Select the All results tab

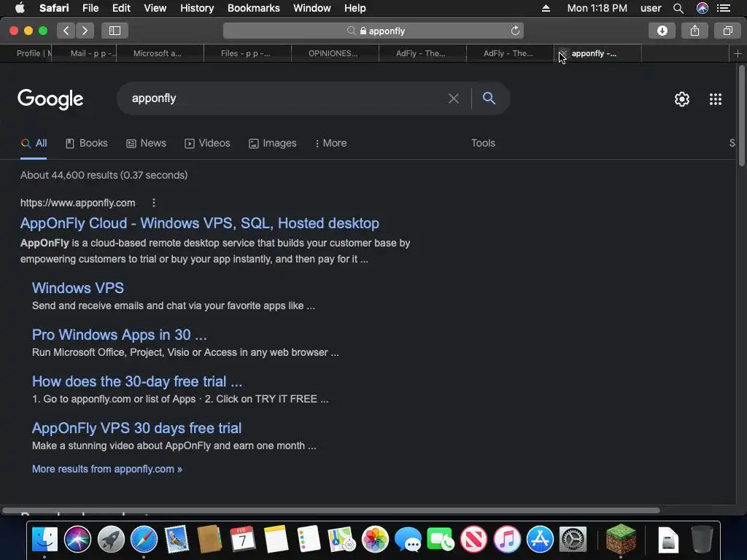pos(34,144)
